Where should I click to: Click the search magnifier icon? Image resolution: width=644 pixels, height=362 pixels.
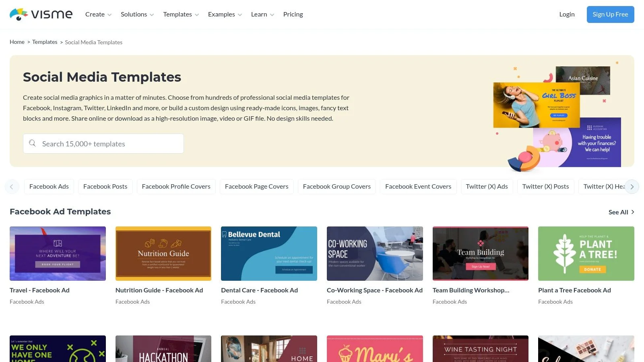[x=33, y=143]
